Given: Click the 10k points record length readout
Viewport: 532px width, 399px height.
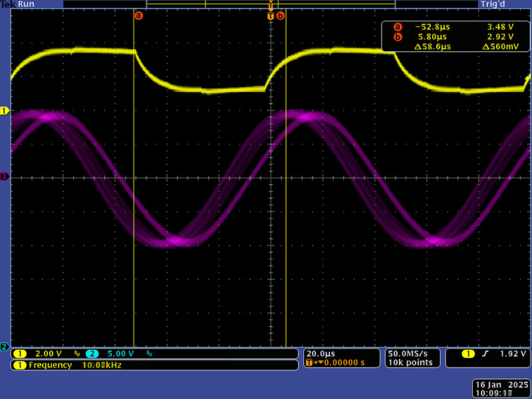Looking at the screenshot, I should [412, 362].
